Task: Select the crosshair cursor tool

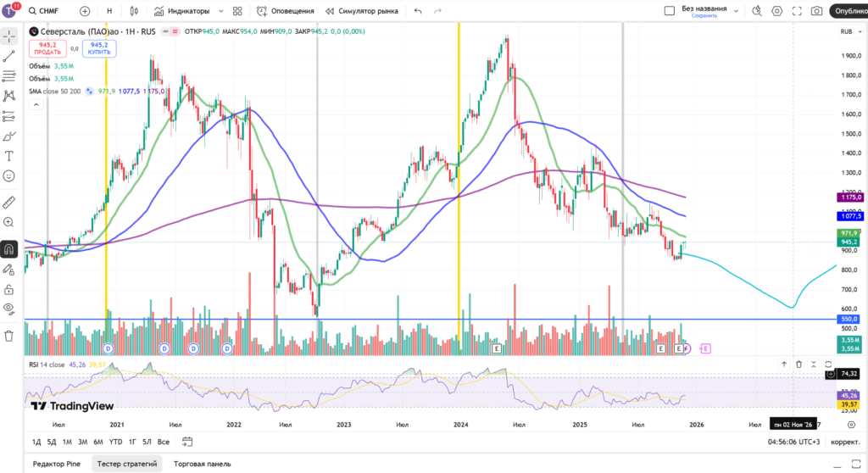Action: point(8,36)
